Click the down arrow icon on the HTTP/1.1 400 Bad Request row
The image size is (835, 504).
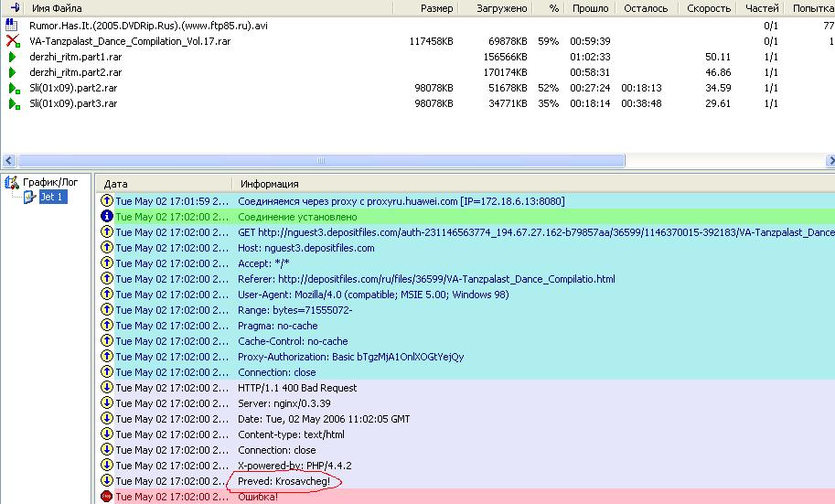click(106, 388)
